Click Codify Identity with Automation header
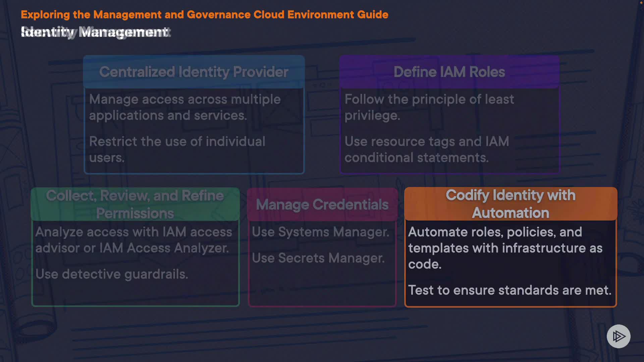Image resolution: width=644 pixels, height=362 pixels. (x=511, y=204)
